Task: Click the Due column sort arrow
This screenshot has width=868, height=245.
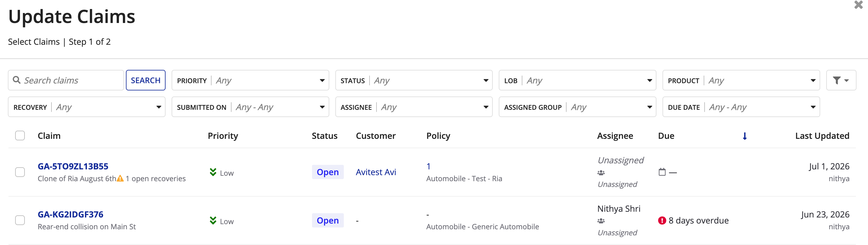Action: click(x=745, y=136)
